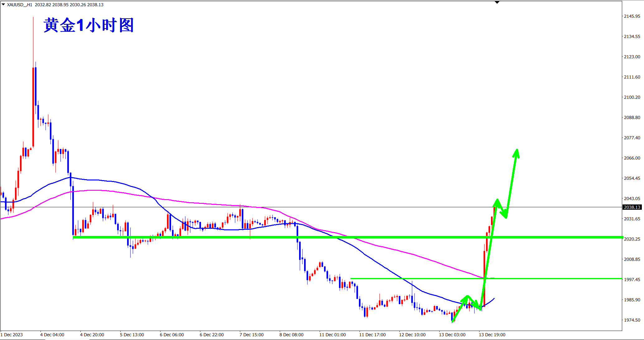Click the triangle next to XAUUSD_H1 label
This screenshot has width=644, height=340.
click(x=3, y=4)
